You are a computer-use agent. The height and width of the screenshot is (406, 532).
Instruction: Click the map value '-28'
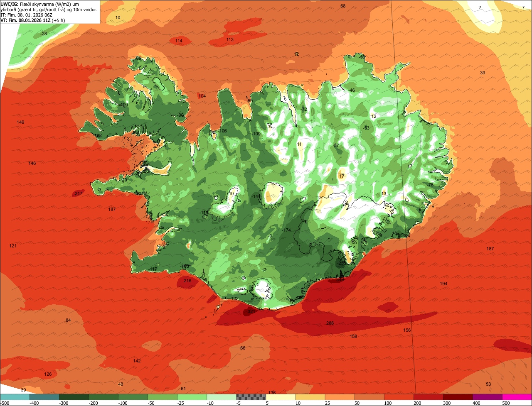point(44,34)
